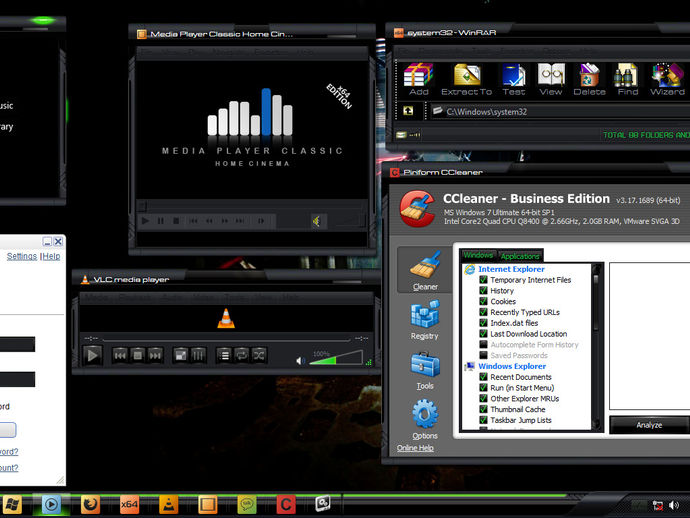Image resolution: width=690 pixels, height=518 pixels.
Task: Click the x64 taskbar icon
Action: (x=129, y=504)
